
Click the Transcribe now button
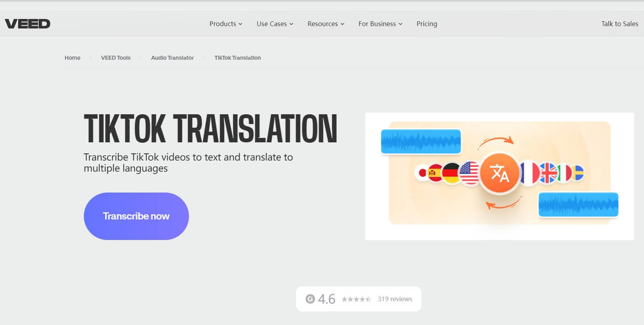[x=136, y=216]
